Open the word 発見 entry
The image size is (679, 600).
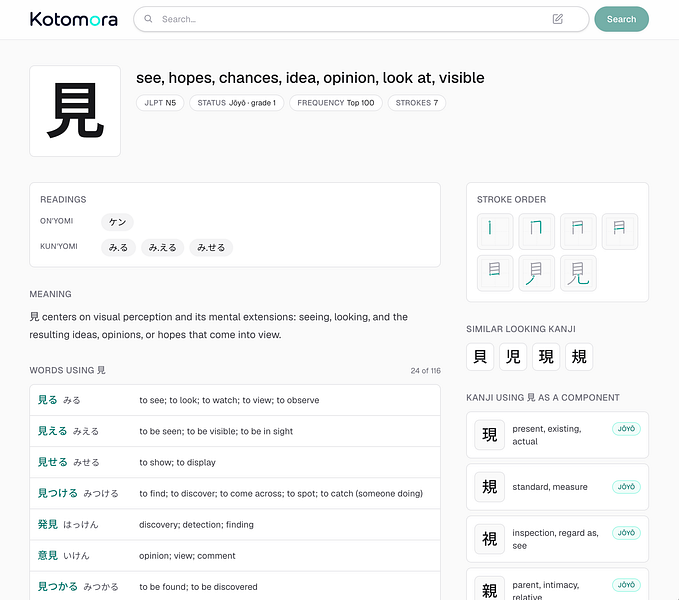(x=235, y=525)
